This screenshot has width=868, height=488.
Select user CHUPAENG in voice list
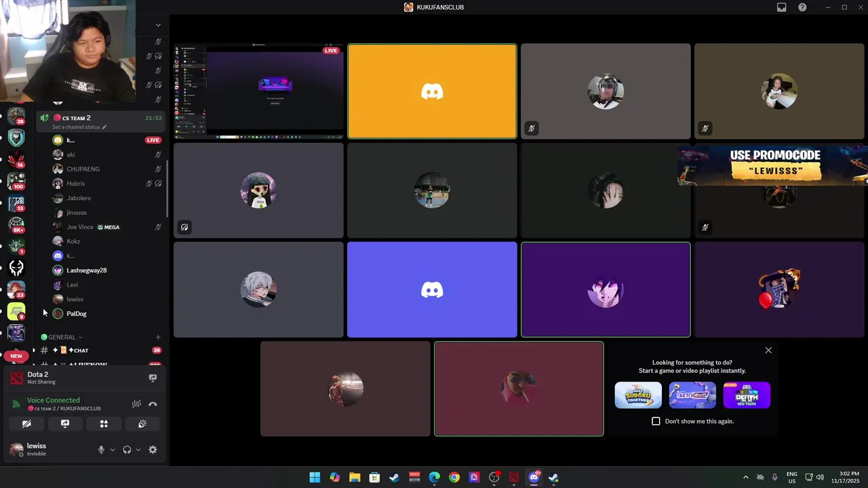[x=107, y=169]
